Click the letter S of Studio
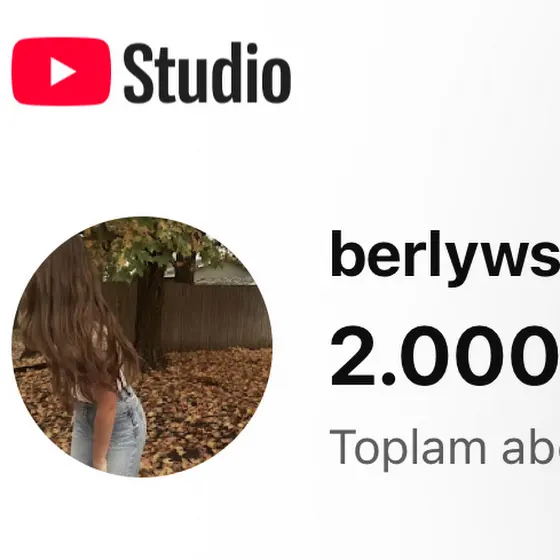 coord(140,73)
